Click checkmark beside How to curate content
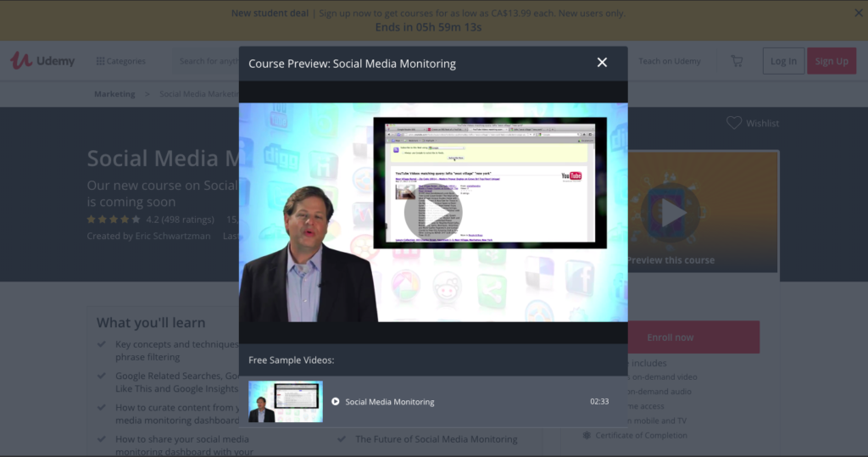This screenshot has height=457, width=868. (102, 407)
